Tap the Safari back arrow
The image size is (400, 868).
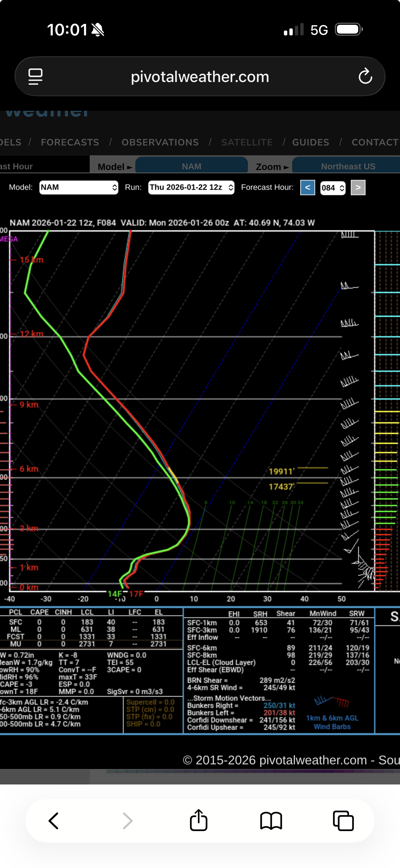[x=54, y=820]
